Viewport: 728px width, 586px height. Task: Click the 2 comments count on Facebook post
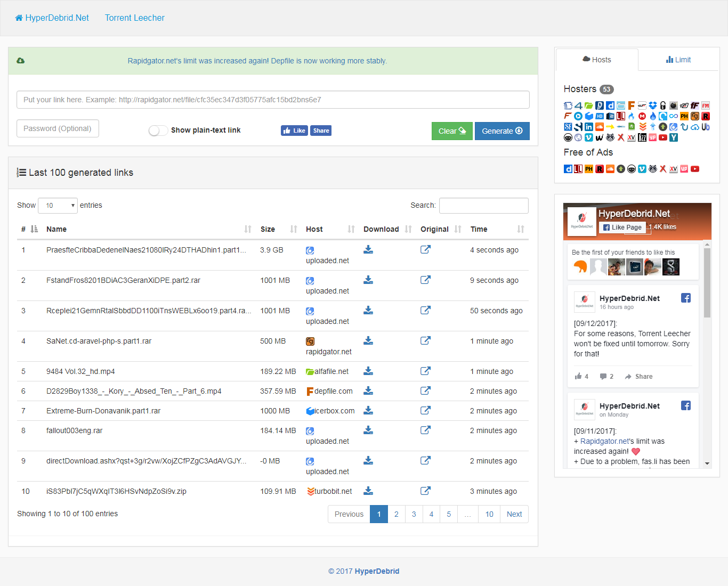pos(606,377)
